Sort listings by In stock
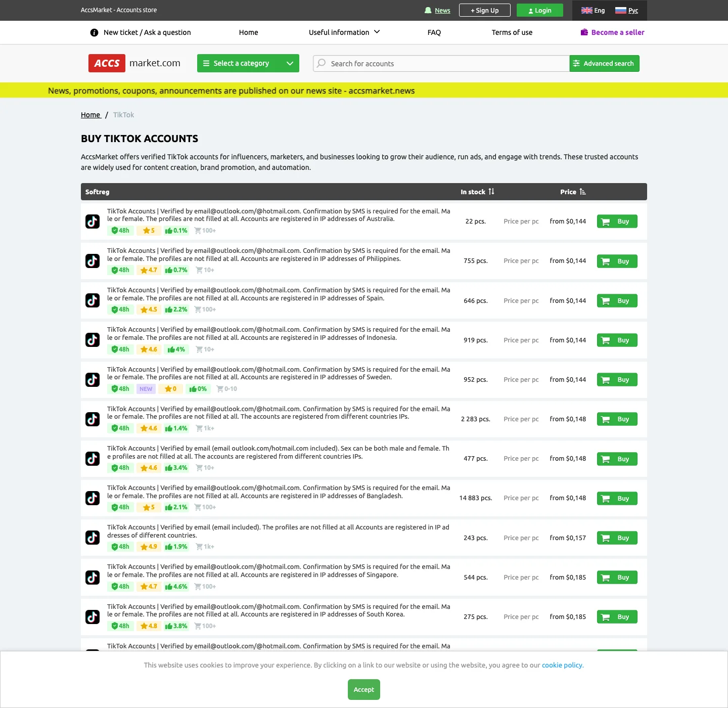 pos(477,192)
